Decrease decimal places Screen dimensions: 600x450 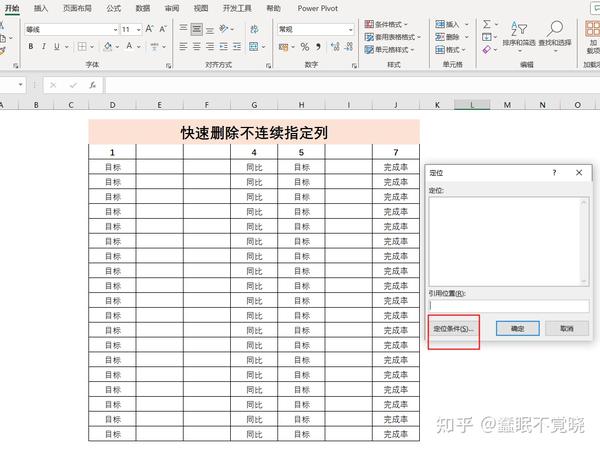point(348,47)
